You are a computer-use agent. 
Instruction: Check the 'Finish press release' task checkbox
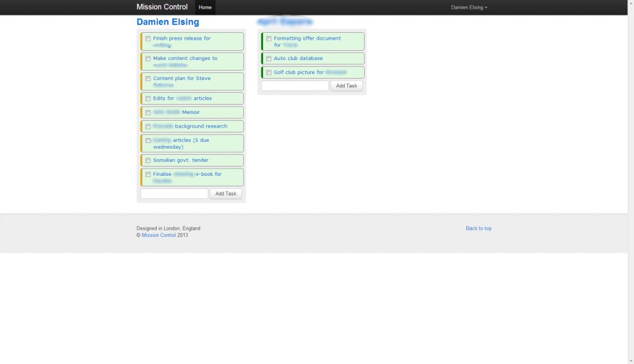(148, 38)
